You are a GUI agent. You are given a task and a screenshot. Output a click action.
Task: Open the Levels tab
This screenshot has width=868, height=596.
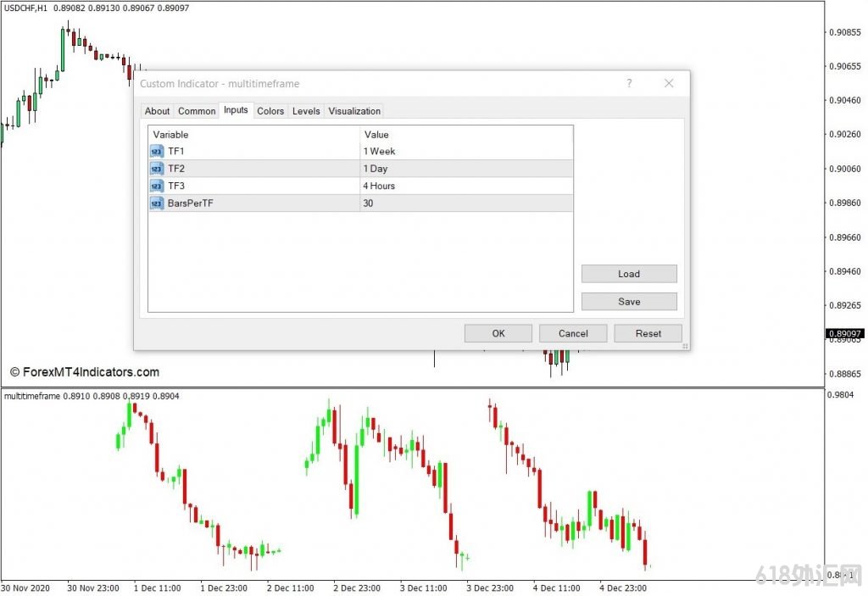pyautogui.click(x=306, y=111)
